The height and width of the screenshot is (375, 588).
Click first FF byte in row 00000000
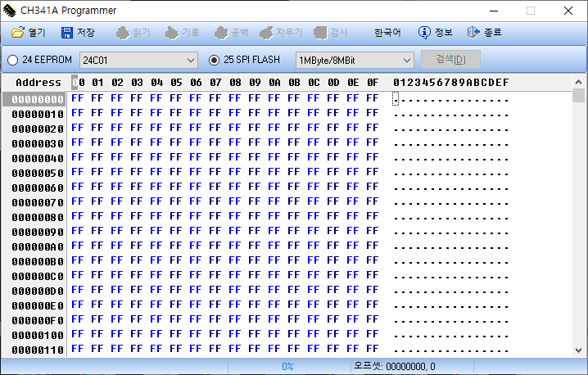tap(78, 98)
